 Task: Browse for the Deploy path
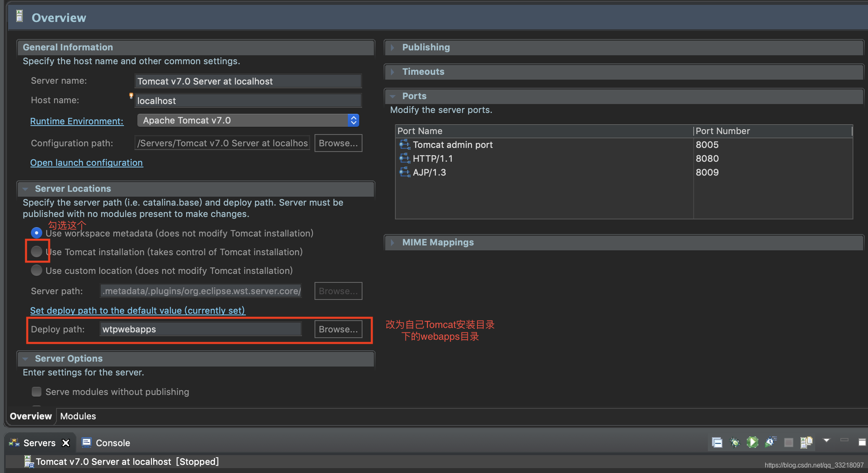click(338, 329)
